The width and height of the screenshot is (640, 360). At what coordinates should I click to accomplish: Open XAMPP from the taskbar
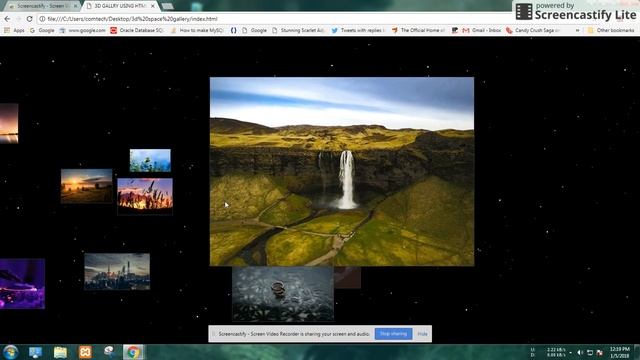coord(85,352)
